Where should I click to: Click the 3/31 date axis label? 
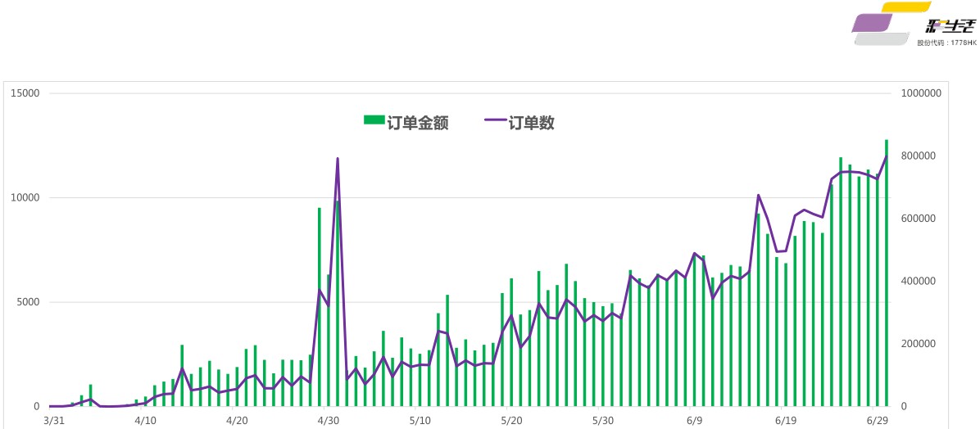54,420
